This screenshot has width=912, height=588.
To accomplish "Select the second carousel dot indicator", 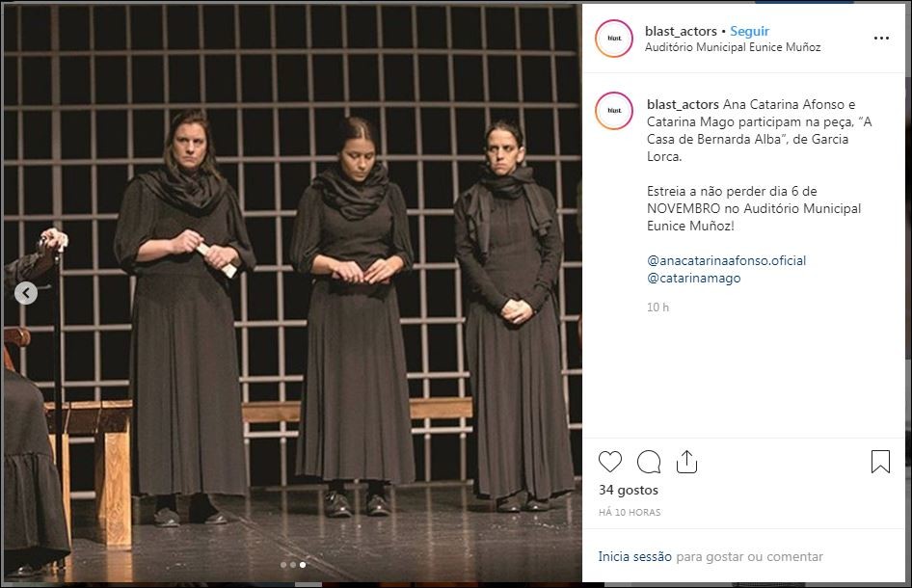I will (x=293, y=565).
